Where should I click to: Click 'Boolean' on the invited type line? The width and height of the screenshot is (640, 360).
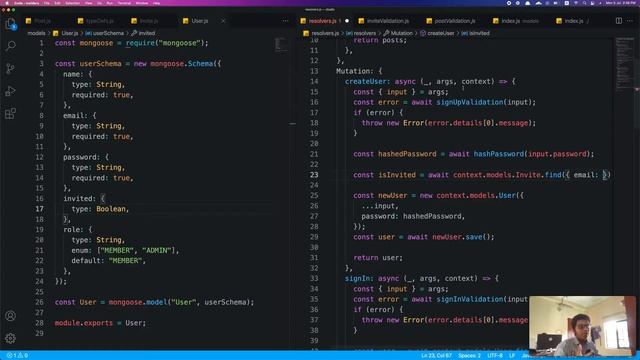(111, 209)
